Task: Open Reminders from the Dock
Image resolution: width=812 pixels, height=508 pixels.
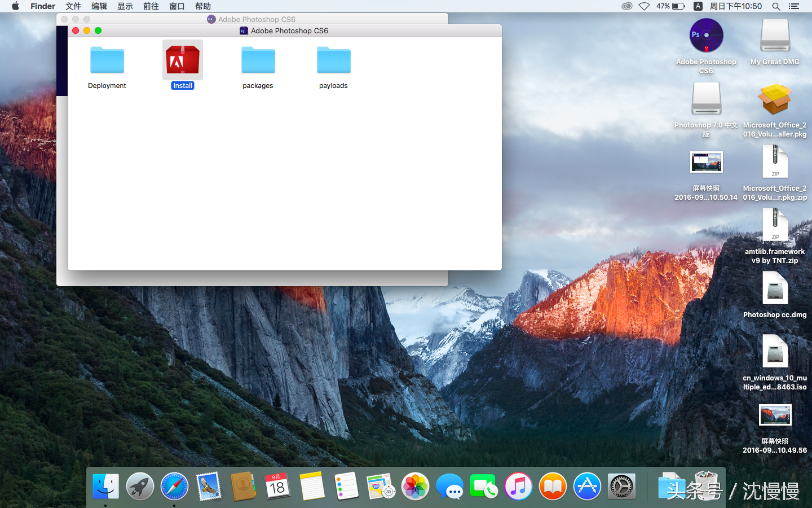Action: [x=346, y=486]
